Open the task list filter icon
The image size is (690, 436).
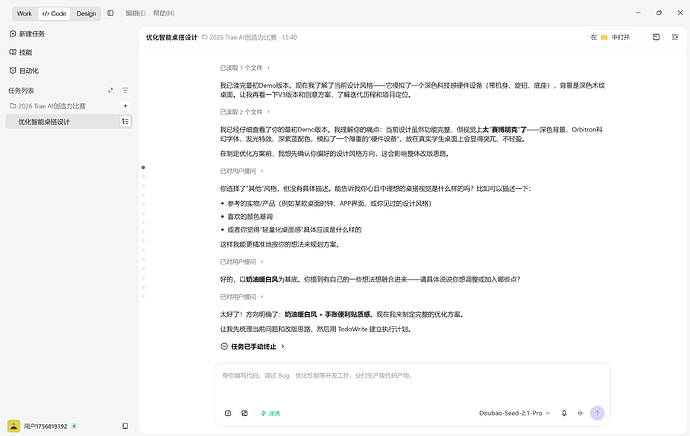(x=125, y=91)
